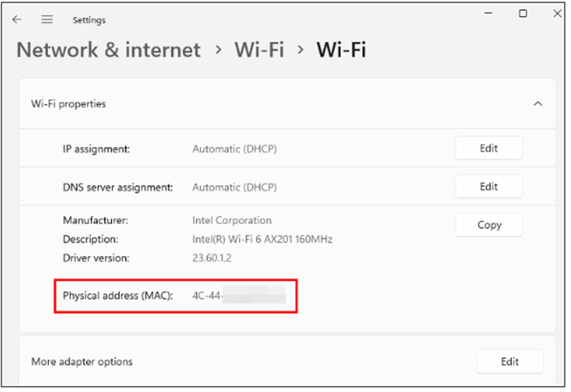Click the current Wi-Fi page title
This screenshot has width=571, height=392.
click(341, 50)
